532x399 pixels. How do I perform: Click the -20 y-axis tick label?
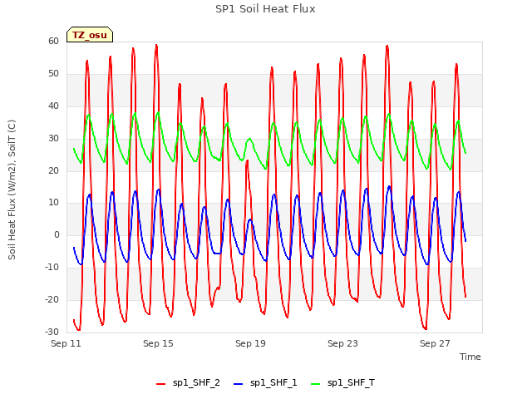[x=52, y=299]
